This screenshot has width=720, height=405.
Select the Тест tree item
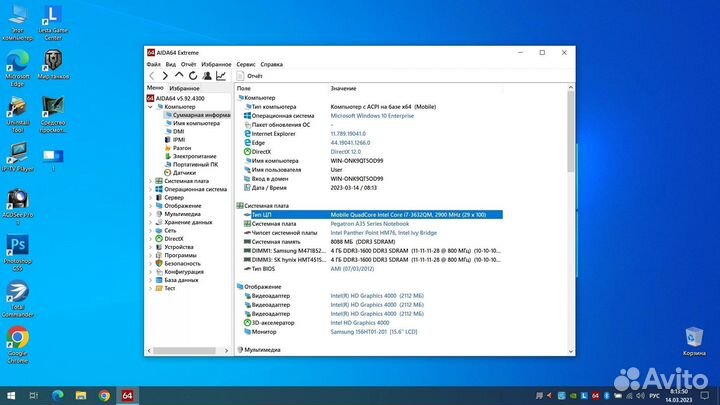[165, 288]
